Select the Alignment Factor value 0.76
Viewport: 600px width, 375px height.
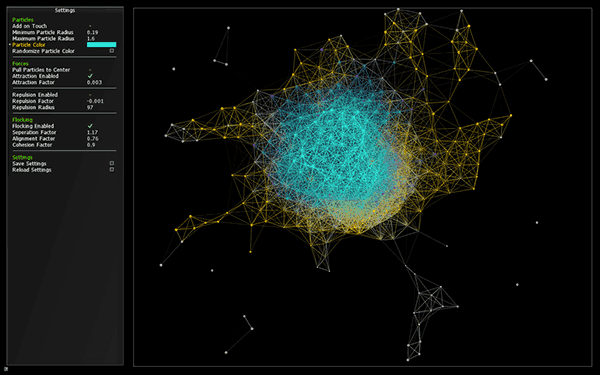[x=93, y=139]
